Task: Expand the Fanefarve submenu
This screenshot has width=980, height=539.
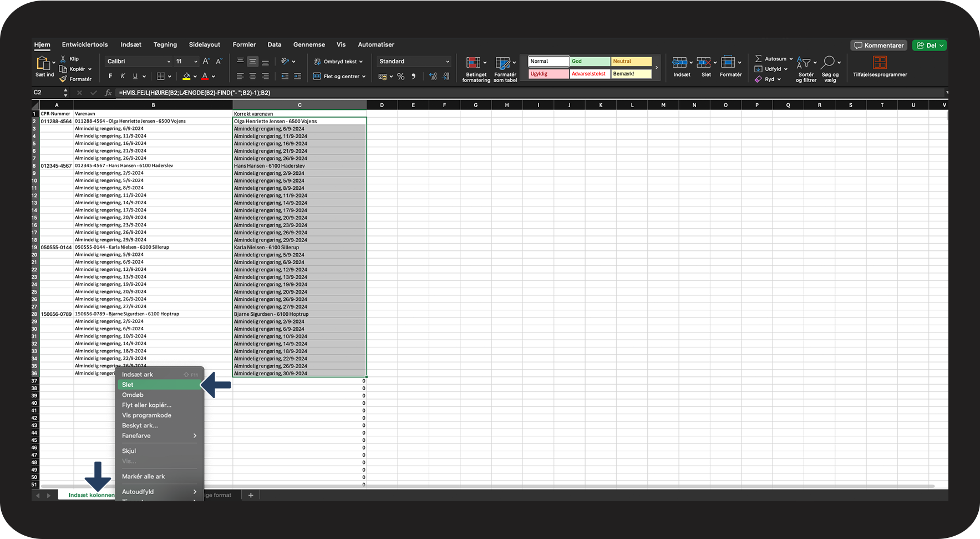Action: point(159,436)
